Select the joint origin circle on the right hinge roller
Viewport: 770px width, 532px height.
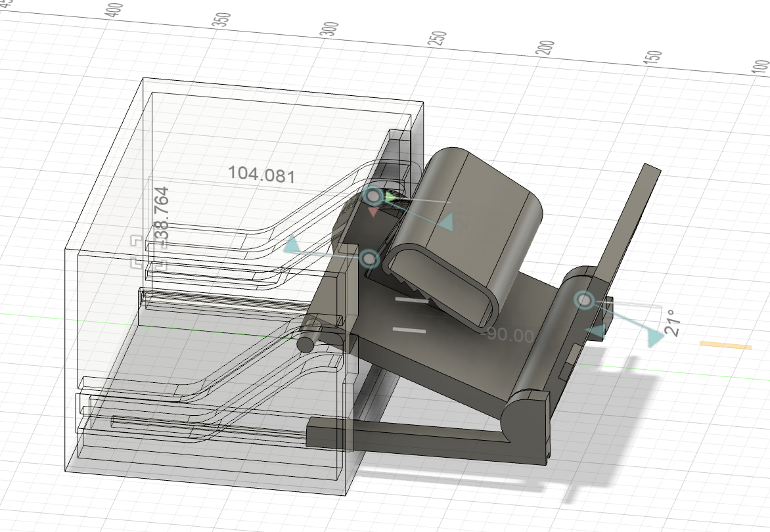(x=583, y=299)
